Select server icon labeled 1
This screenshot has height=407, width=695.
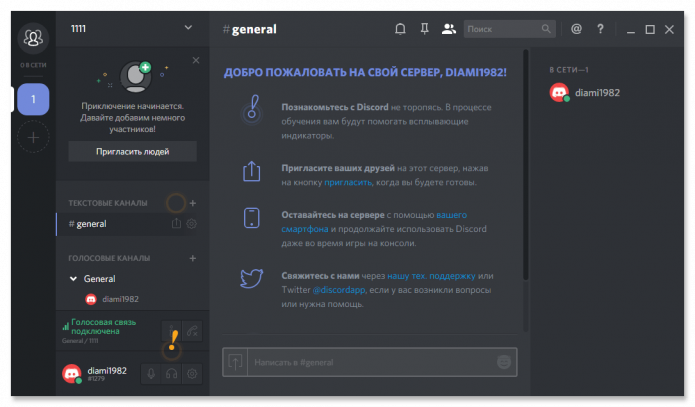tap(33, 99)
